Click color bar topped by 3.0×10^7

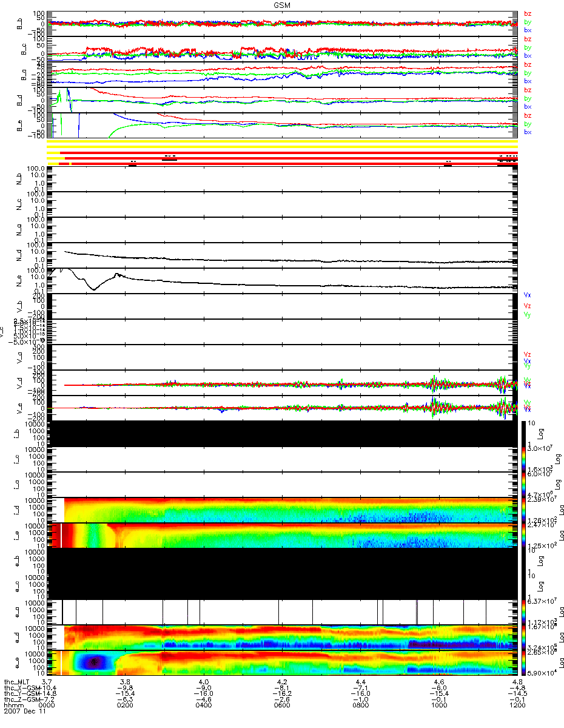pos(525,459)
